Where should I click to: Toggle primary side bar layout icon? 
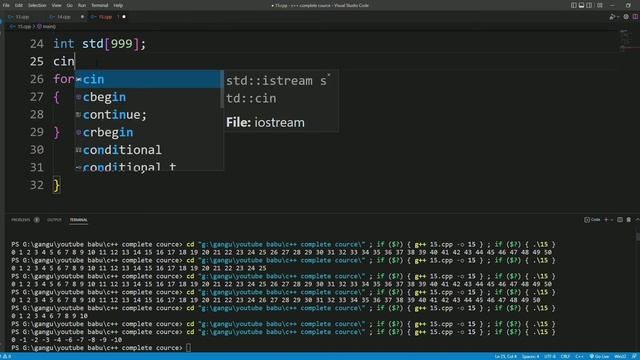point(573,5)
